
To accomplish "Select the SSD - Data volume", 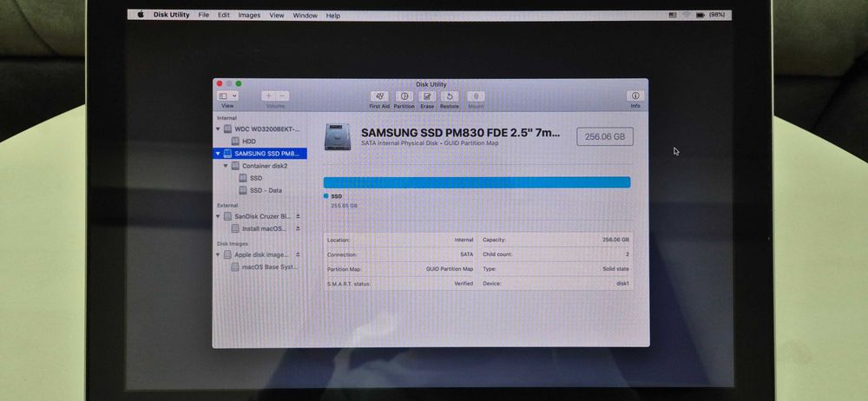I will [x=260, y=190].
